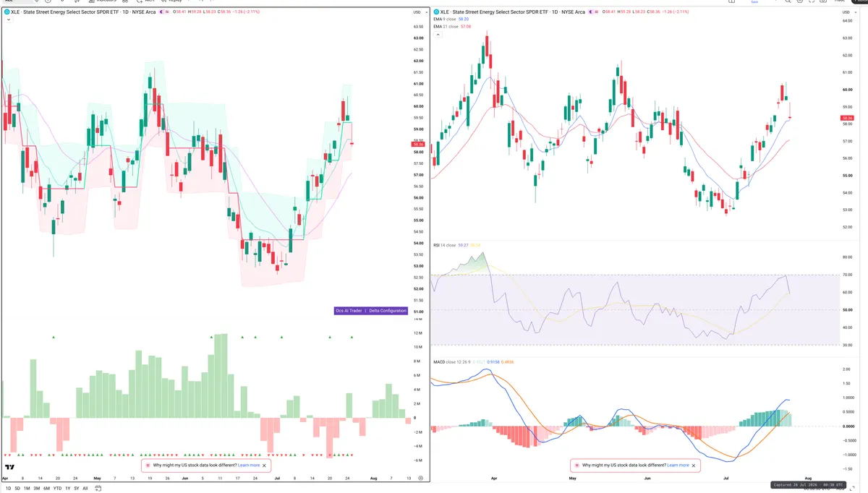Screen dimensions: 868x493
Task: Expand the collapsed indicator legend in left chart
Action: 8,20
